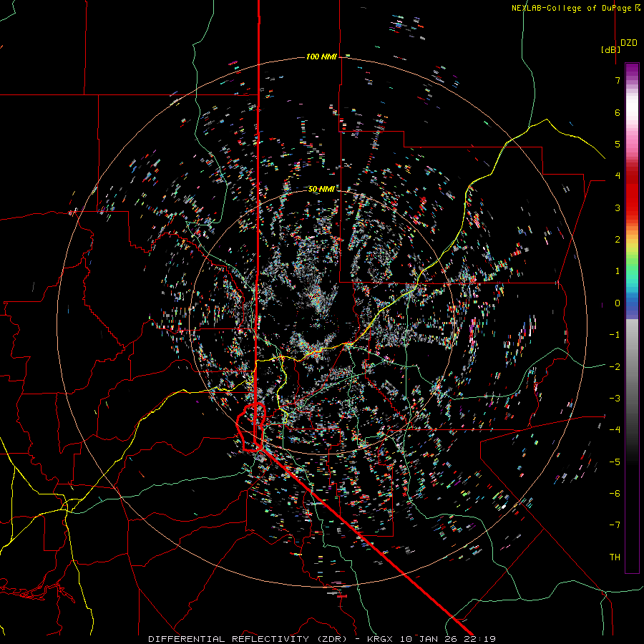Click the DZD colorbar title
Image resolution: width=644 pixels, height=644 pixels.
point(629,43)
